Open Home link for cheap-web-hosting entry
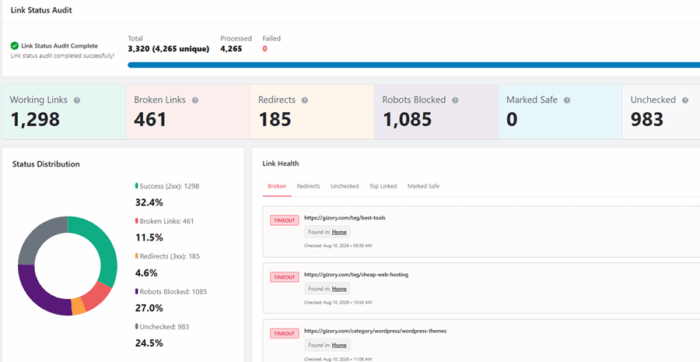 [x=339, y=289]
